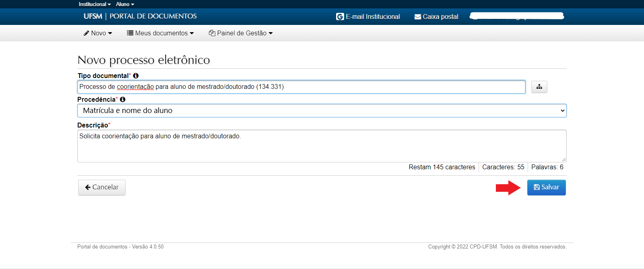644x269 pixels.
Task: Click the Painel de Gestão icon
Action: 212,33
